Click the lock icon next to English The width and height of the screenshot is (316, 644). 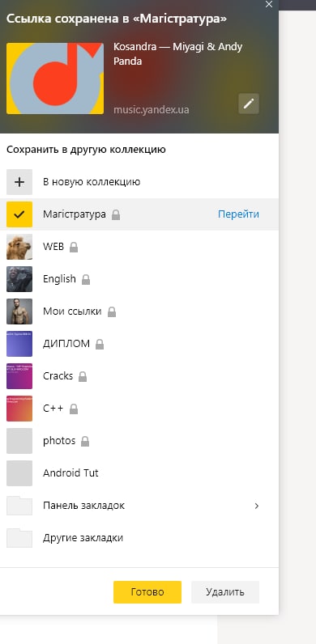pos(86,280)
